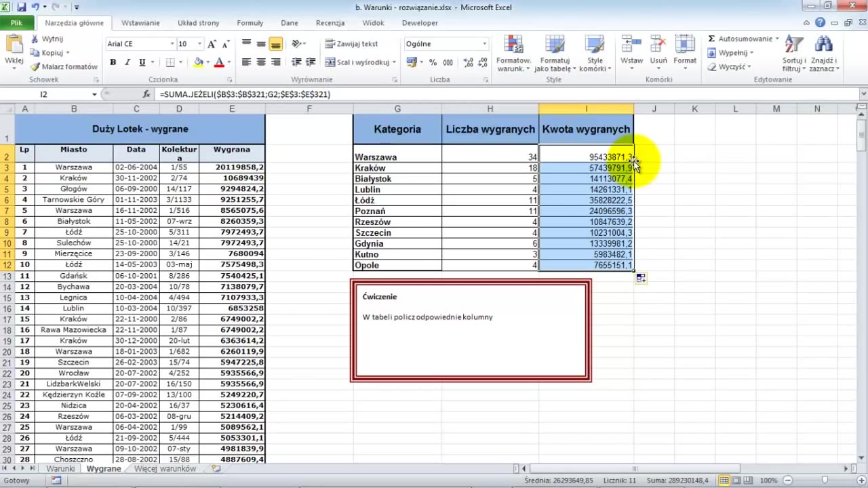Cut selection with Wytnij
The height and width of the screenshot is (488, 868).
[47, 39]
